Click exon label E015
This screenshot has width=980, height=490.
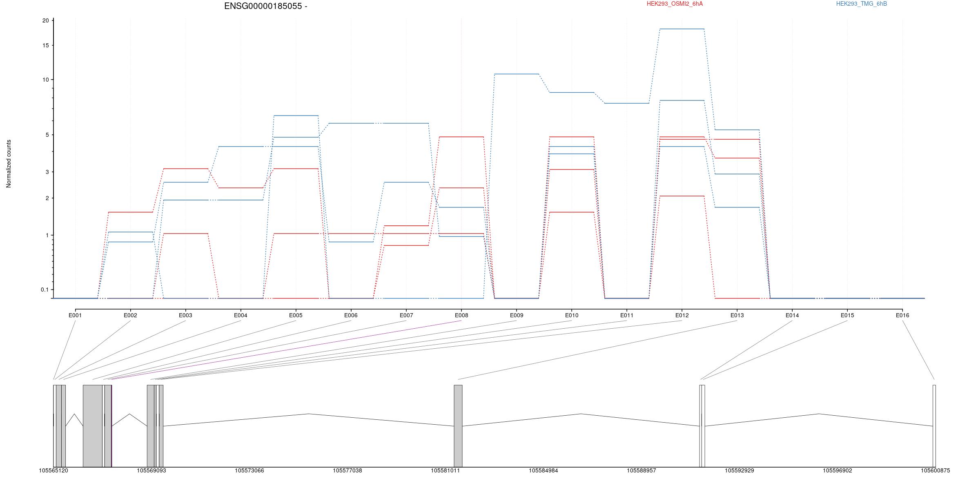(847, 315)
